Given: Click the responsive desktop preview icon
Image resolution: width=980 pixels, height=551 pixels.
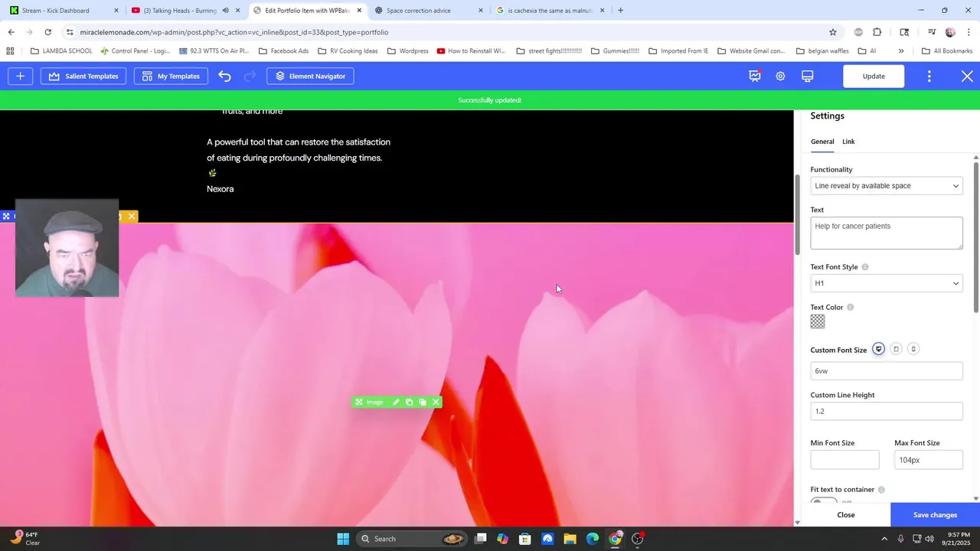Looking at the screenshot, I should point(807,76).
